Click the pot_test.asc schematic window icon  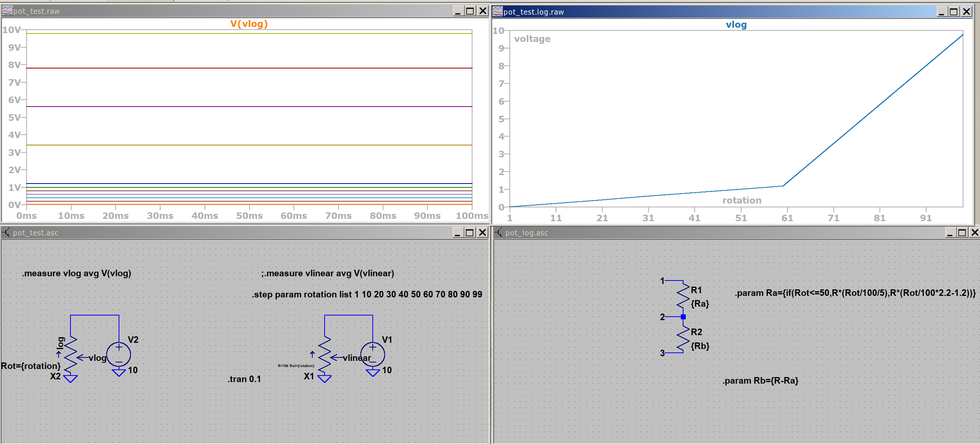[7, 232]
